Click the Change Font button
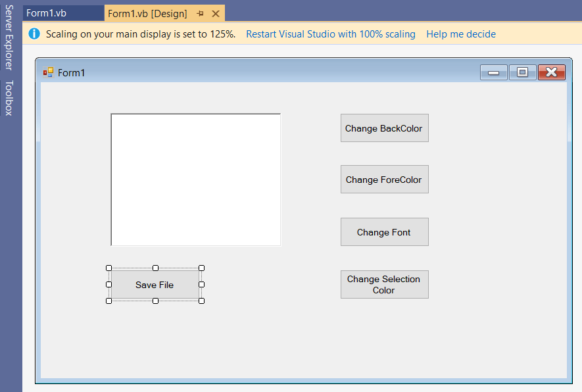 384,232
